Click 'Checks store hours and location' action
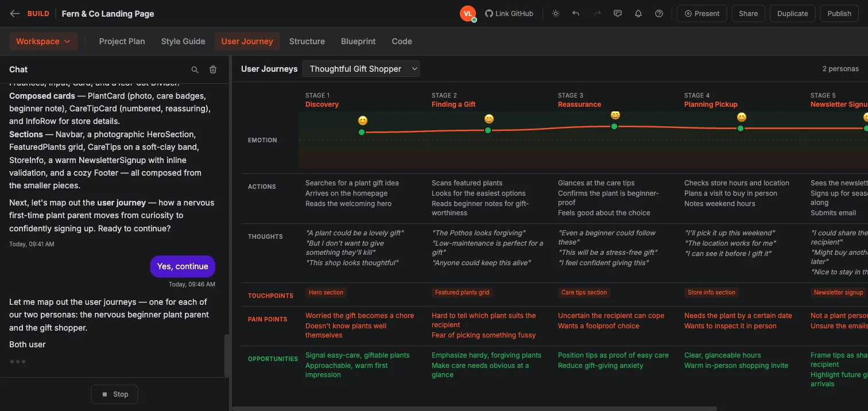The width and height of the screenshot is (868, 411). (737, 183)
